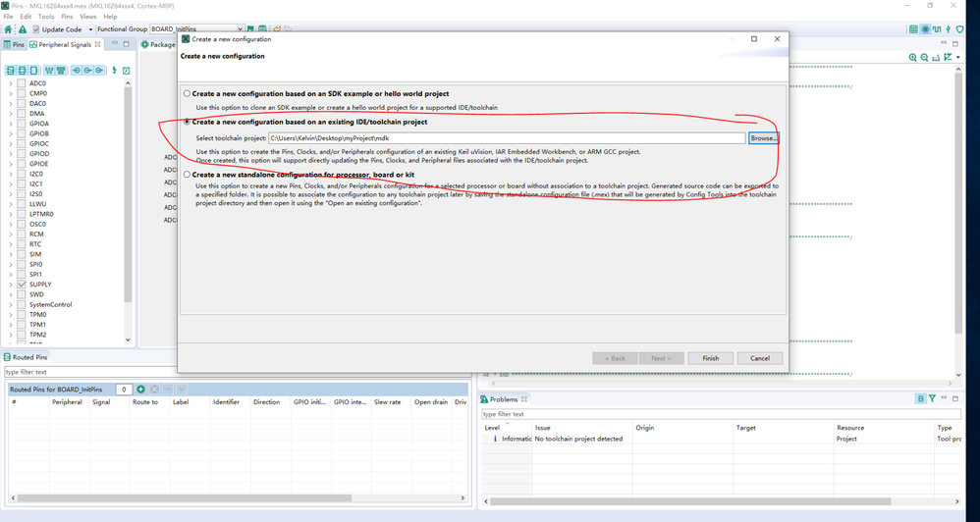
Task: Toggle the CMP0 checkbox
Action: pos(22,93)
